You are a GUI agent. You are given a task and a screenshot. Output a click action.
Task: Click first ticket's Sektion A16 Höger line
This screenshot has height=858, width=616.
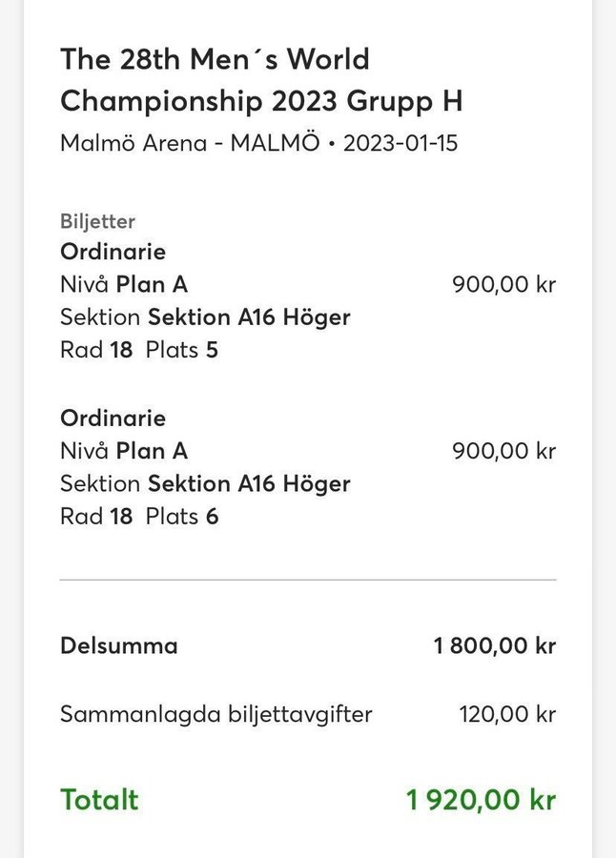pyautogui.click(x=205, y=317)
